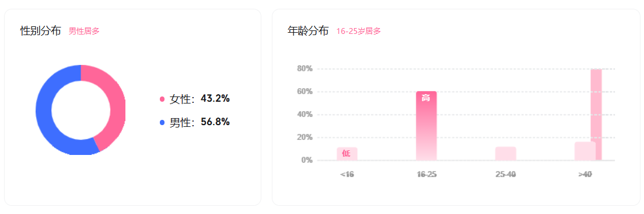The height and width of the screenshot is (214, 644).
Task: Click the short >40 age bar
Action: pos(585,151)
